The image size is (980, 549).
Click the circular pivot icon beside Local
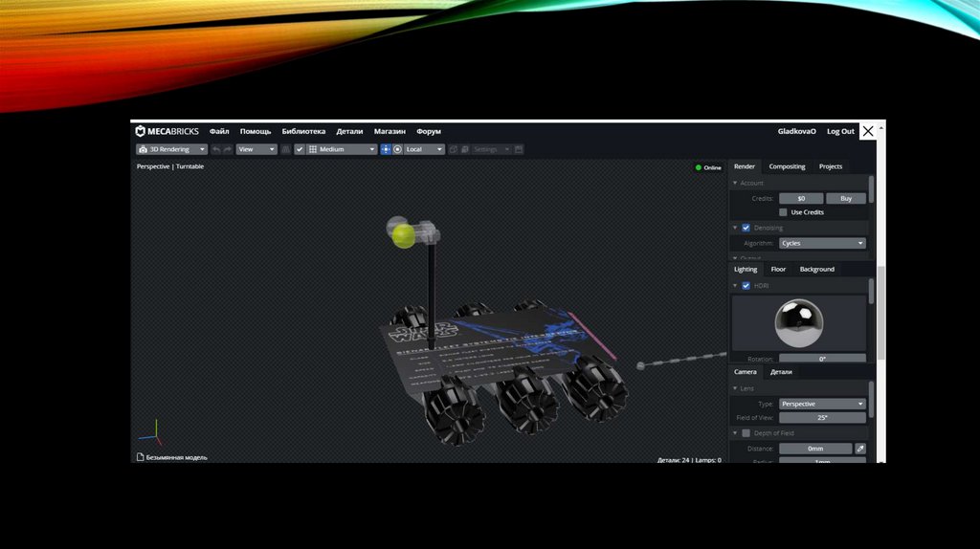[397, 149]
